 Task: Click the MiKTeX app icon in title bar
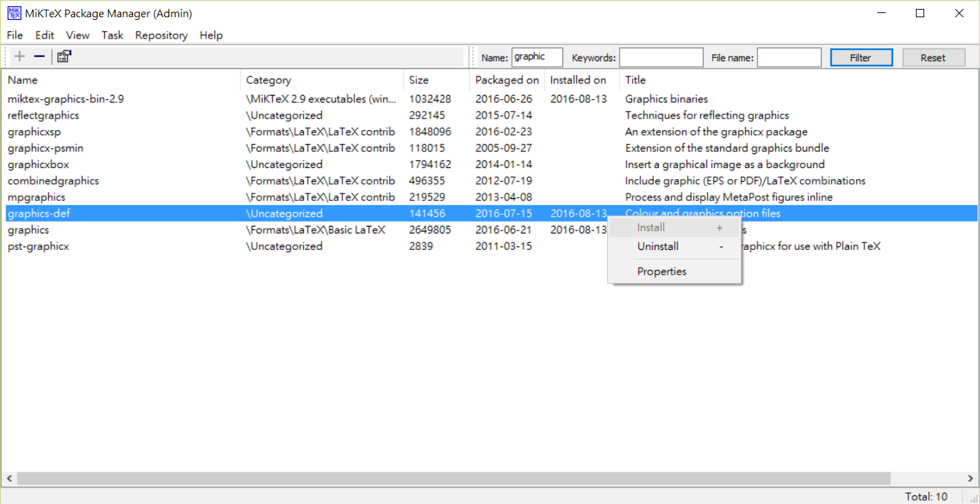[x=14, y=13]
